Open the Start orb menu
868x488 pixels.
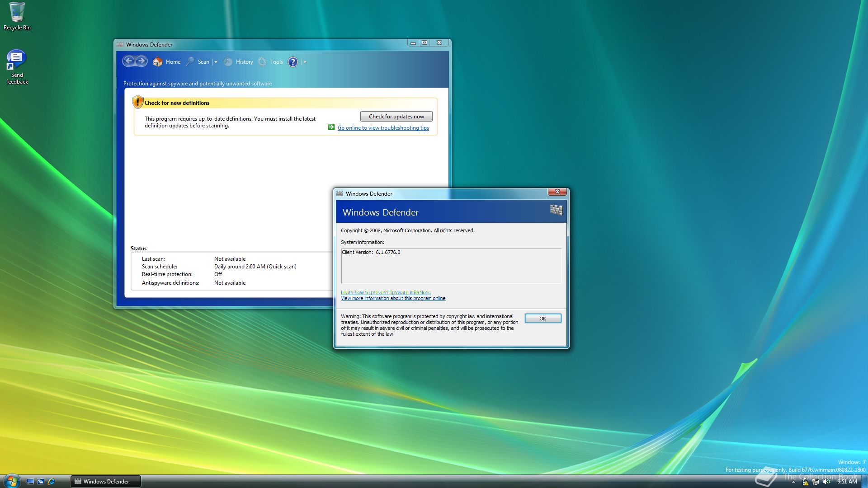(11, 481)
